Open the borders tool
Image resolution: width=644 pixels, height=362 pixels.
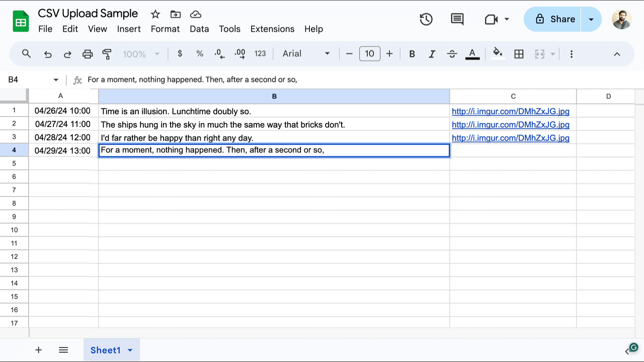pyautogui.click(x=519, y=54)
